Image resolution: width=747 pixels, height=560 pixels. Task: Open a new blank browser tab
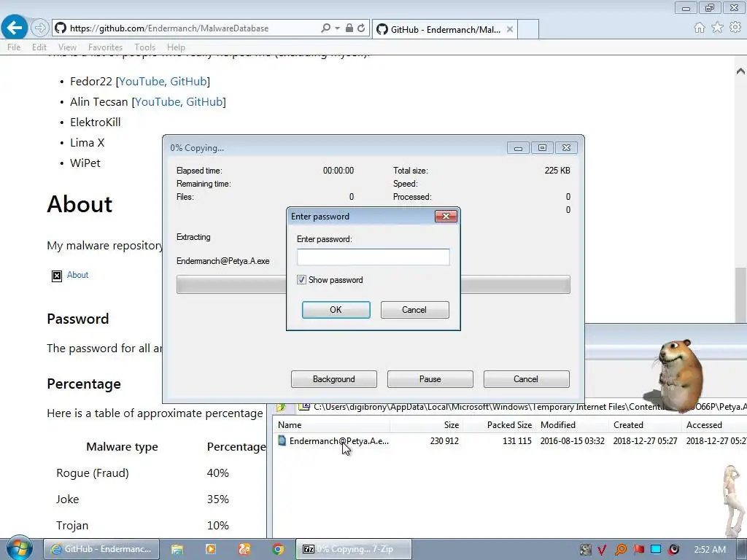point(528,29)
